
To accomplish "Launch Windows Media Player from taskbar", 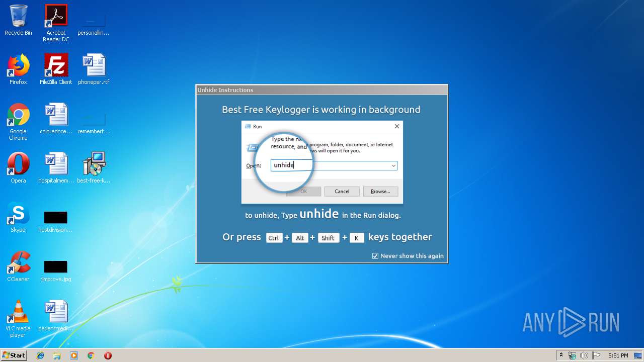I will click(x=74, y=355).
